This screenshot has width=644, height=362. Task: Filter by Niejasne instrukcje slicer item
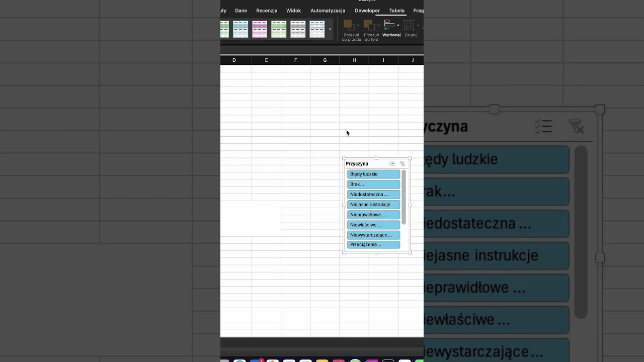(x=373, y=205)
